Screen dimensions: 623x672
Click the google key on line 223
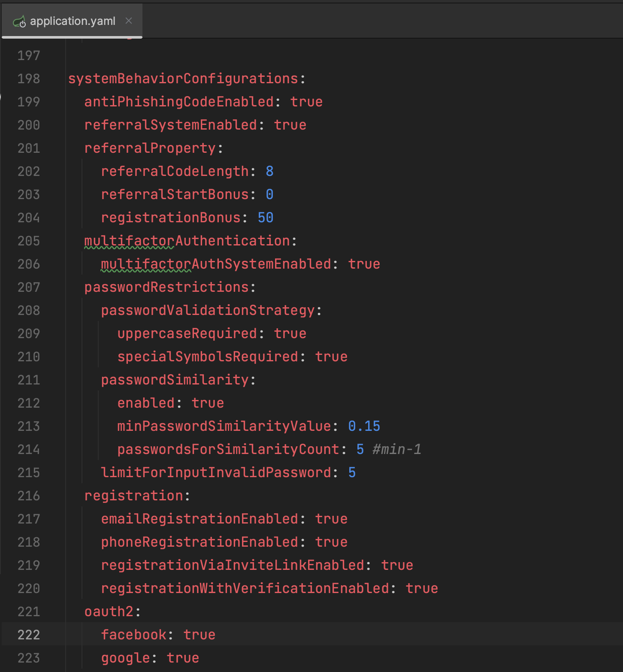point(126,658)
